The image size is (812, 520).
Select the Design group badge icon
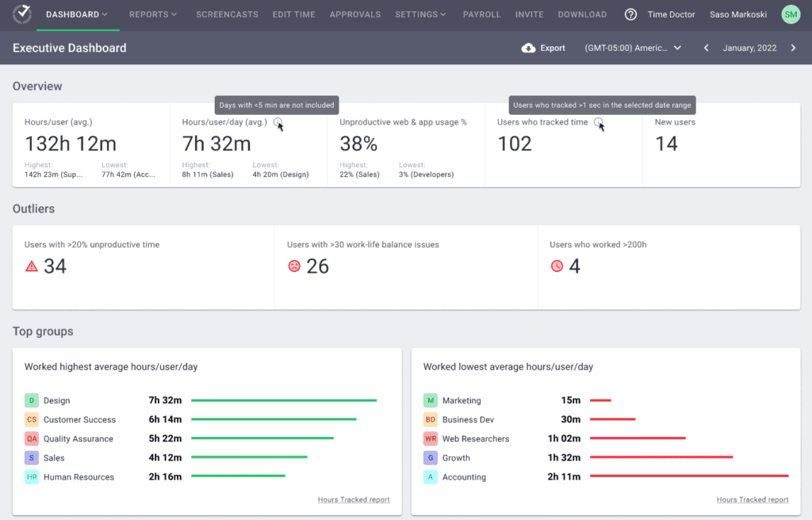click(x=32, y=400)
